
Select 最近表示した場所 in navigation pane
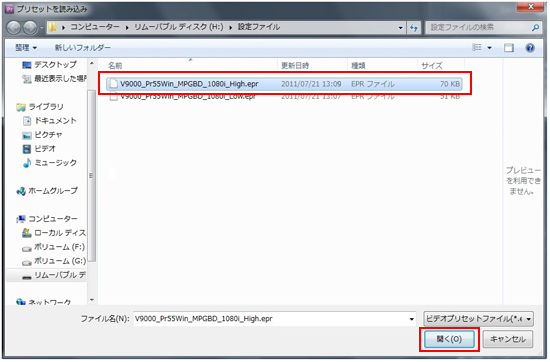[x=54, y=79]
